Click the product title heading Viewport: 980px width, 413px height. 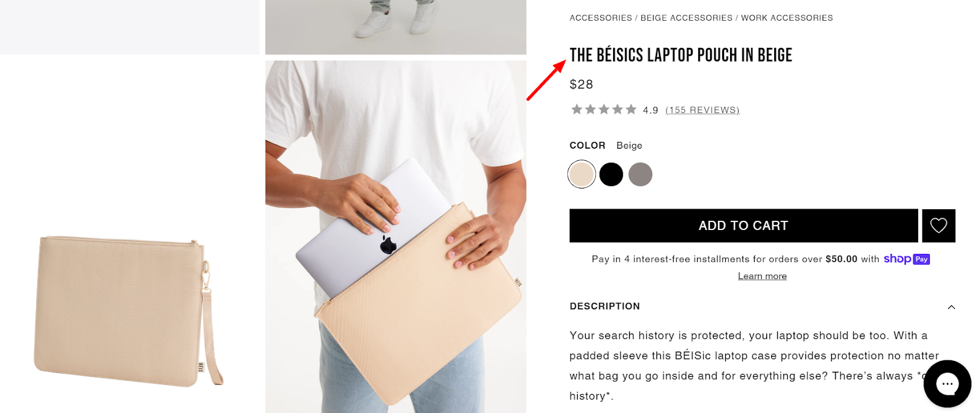[680, 55]
